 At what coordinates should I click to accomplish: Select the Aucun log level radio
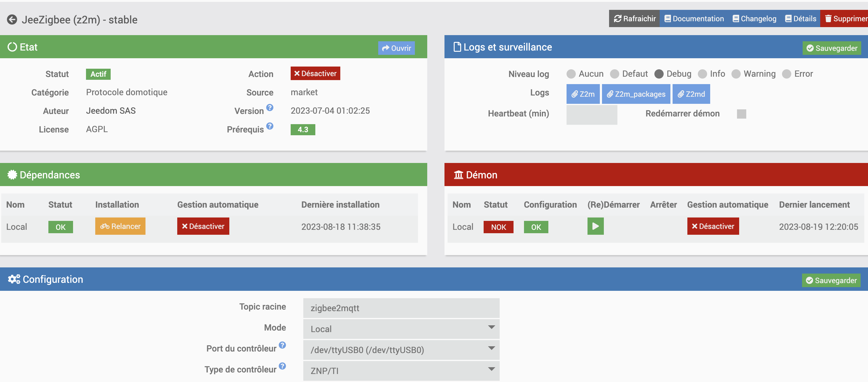pos(571,74)
